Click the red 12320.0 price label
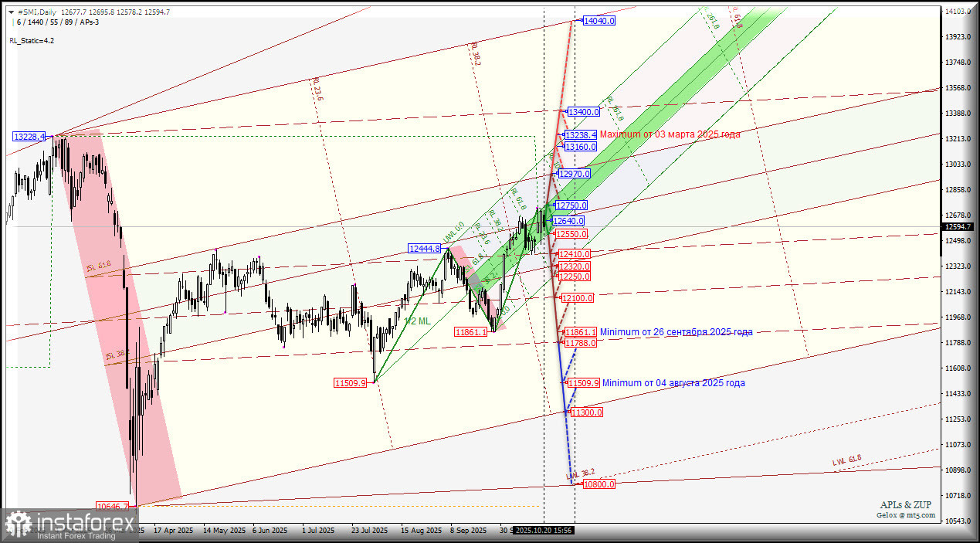This screenshot has width=980, height=543. [575, 266]
